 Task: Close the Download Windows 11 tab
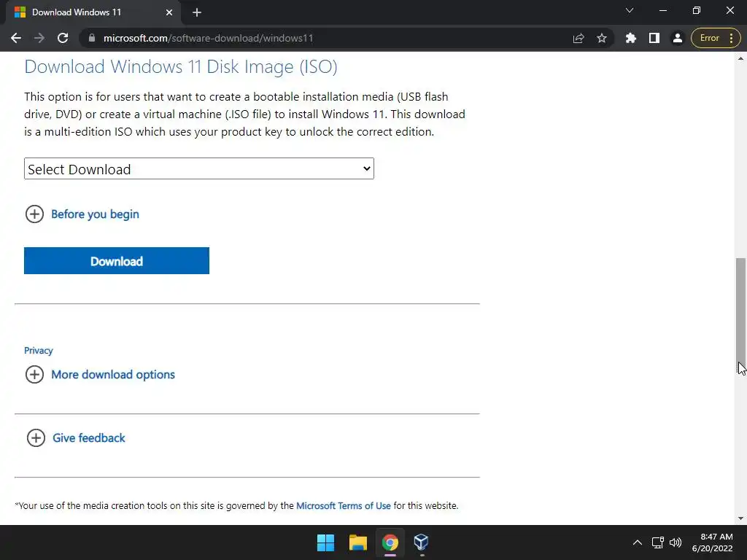[169, 12]
